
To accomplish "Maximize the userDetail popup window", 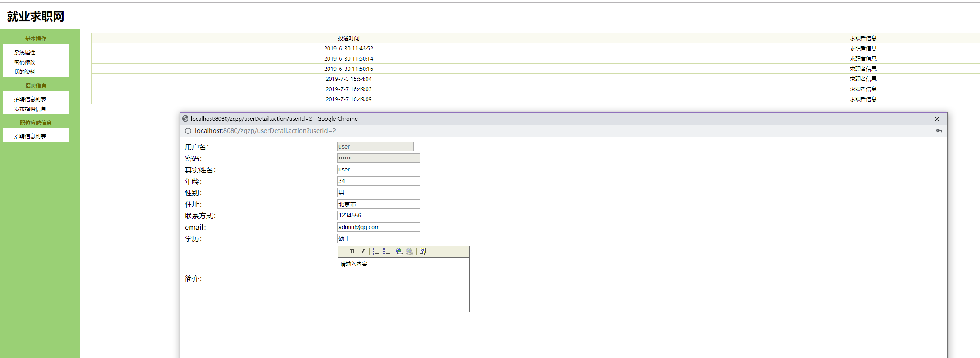I will [x=917, y=119].
